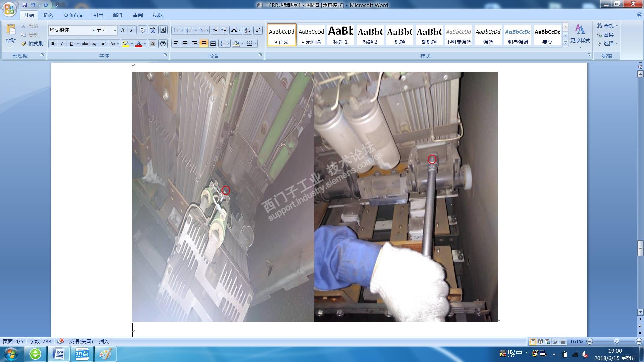Click the superscript icon
This screenshot has width=644, height=362.
(x=103, y=44)
